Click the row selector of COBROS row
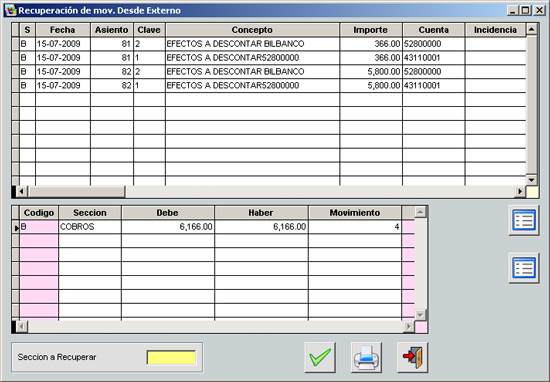Viewport: 550px width, 382px height. (x=15, y=227)
